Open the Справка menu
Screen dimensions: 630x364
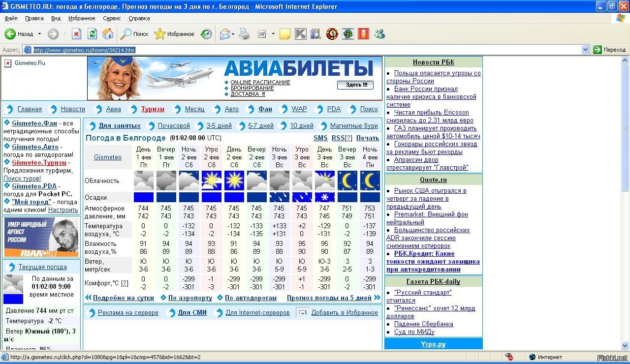(x=139, y=18)
